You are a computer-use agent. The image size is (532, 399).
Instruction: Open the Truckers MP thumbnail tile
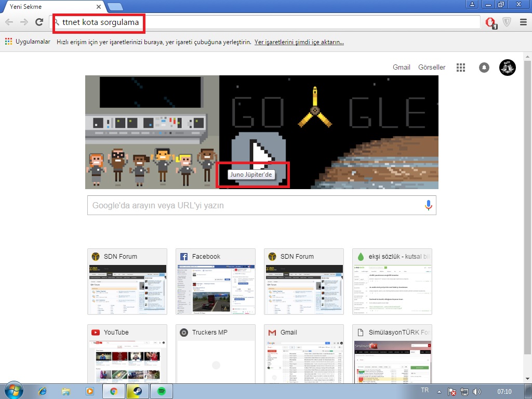point(216,354)
